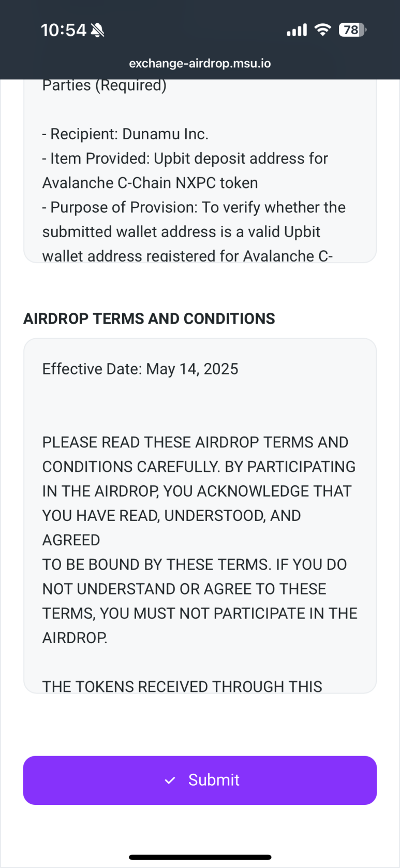Tap the home indicator bar at bottom
Image resolution: width=400 pixels, height=868 pixels.
[x=200, y=857]
